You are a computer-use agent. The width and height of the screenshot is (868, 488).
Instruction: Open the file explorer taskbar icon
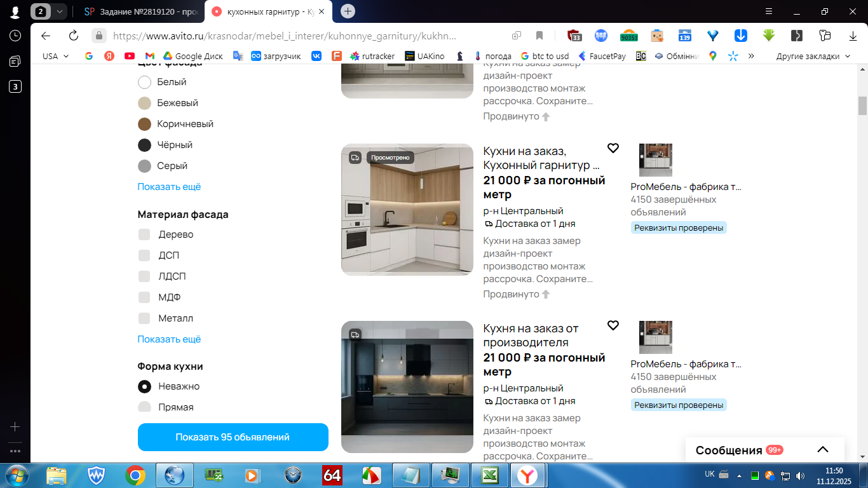point(57,475)
